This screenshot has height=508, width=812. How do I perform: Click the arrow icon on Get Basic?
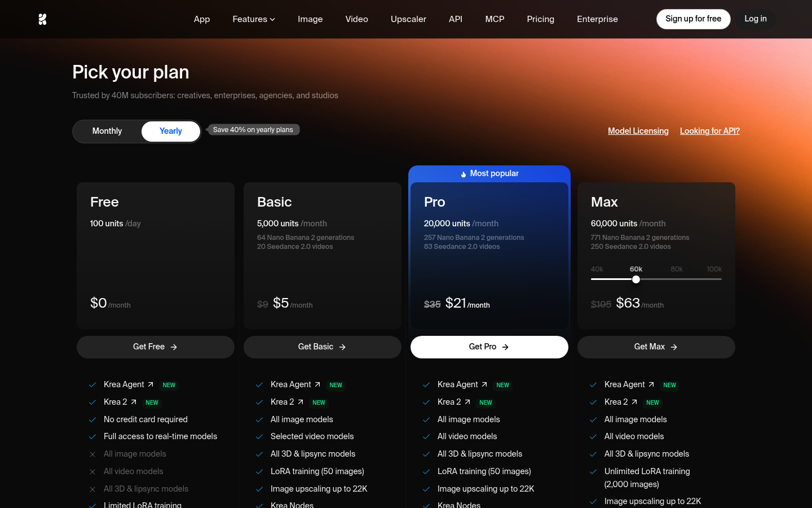click(x=342, y=347)
